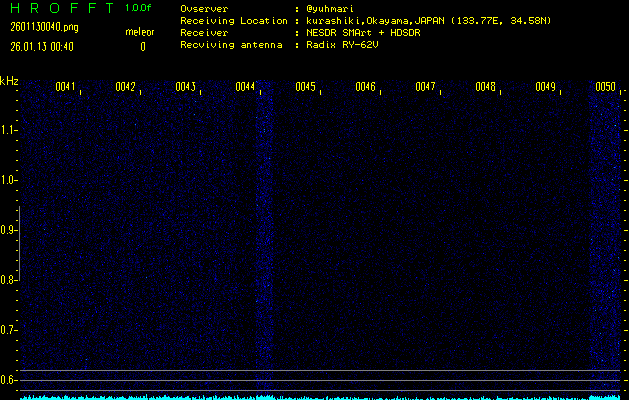Click the 0.7 kHz axis label

pos(7,330)
